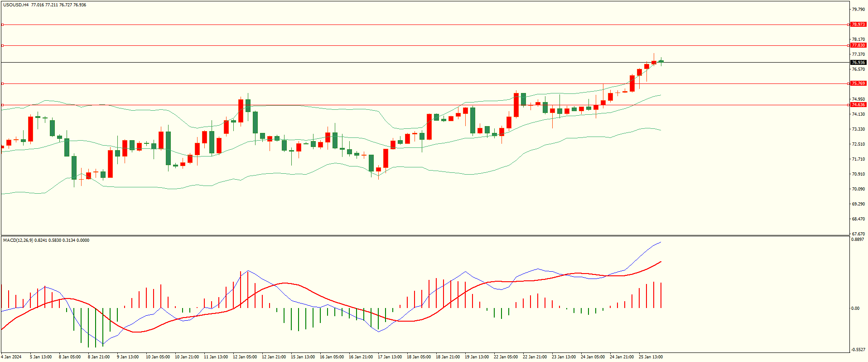Click the 79.790 price scale label
Screen dimensions: 868x362
pyautogui.click(x=858, y=10)
